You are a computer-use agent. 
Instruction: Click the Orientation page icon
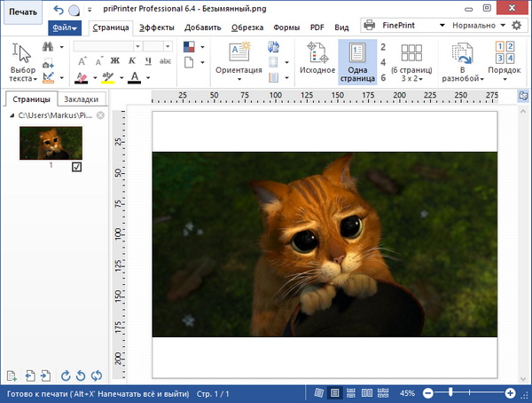coord(239,52)
